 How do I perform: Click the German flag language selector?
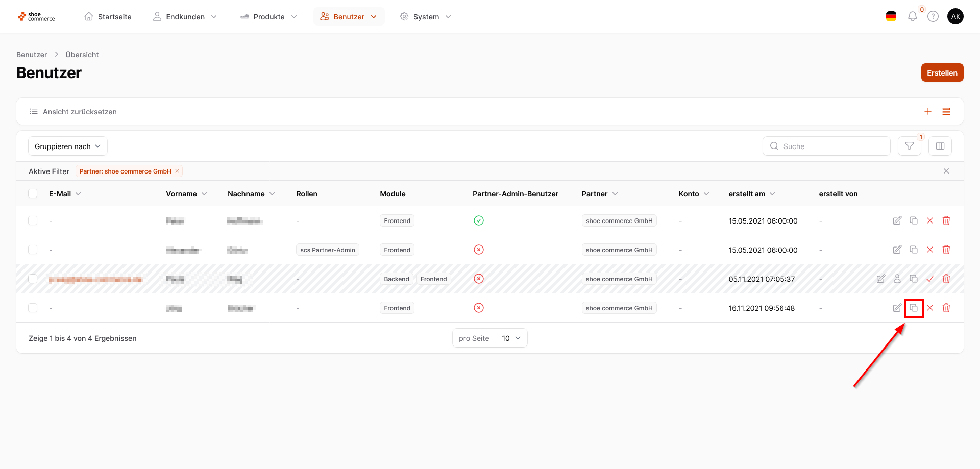(891, 17)
